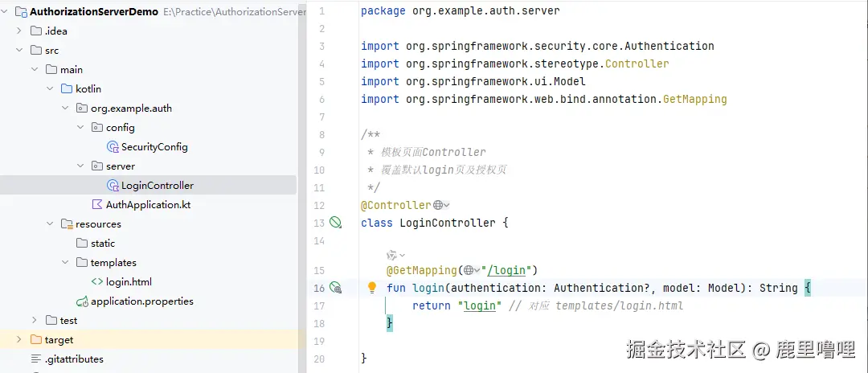Click the SecurityConfig Kotlin class icon

(113, 147)
